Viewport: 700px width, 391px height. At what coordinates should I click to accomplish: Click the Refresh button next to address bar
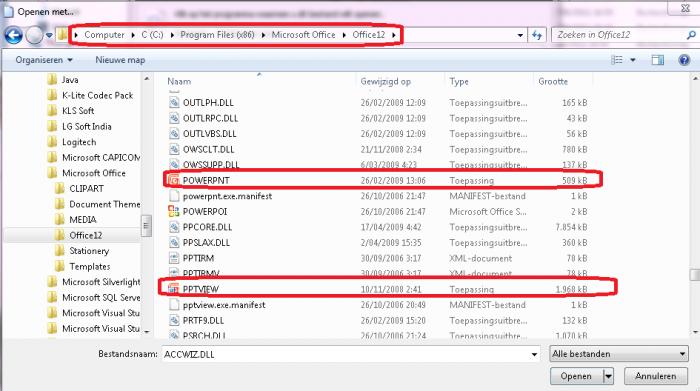537,35
